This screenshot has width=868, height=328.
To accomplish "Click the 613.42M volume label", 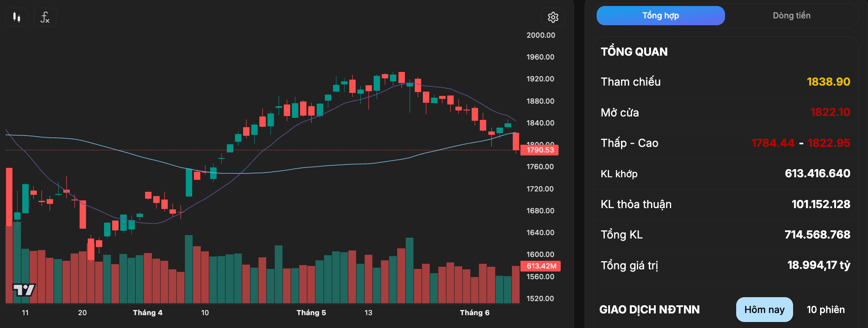I will (541, 266).
